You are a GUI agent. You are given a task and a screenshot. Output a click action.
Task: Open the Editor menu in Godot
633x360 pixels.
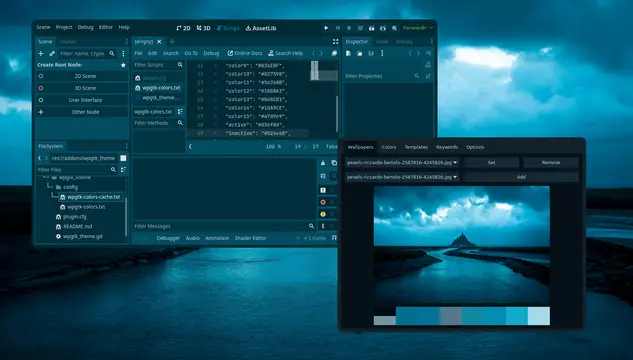(106, 27)
